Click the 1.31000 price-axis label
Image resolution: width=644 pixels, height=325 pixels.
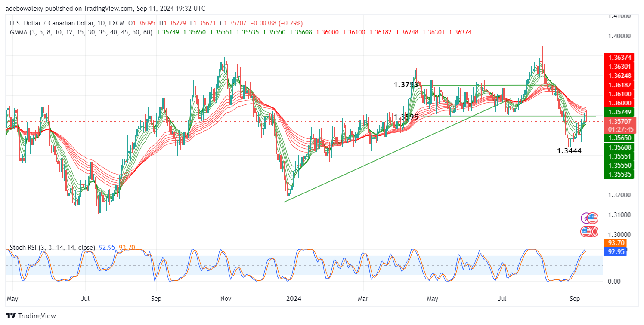[619, 215]
